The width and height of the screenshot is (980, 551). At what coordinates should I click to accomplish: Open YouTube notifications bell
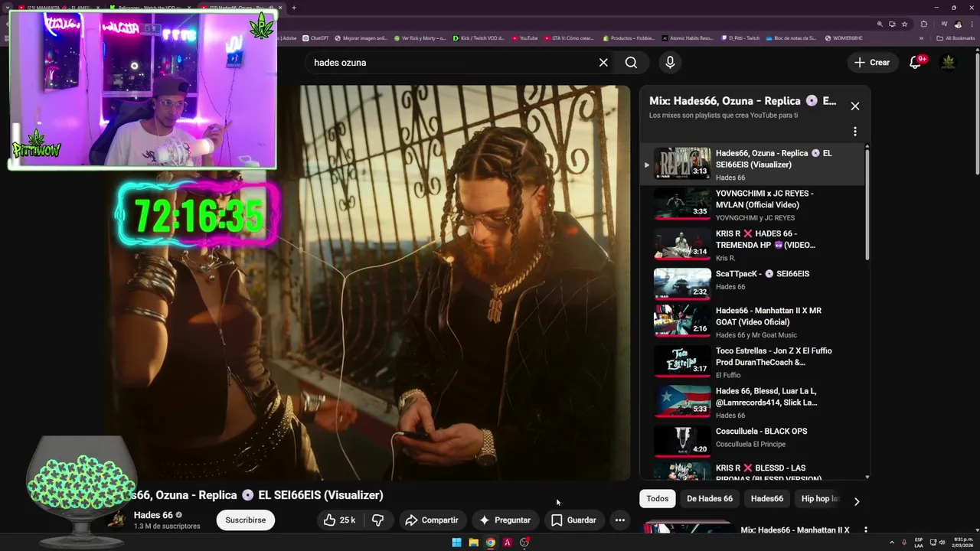click(915, 63)
